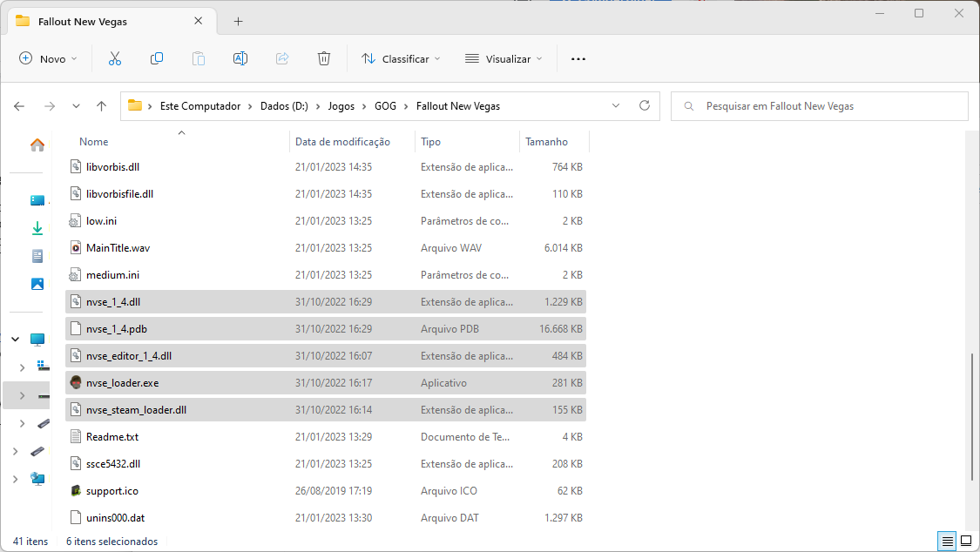Click Fallout New Vegas breadcrumb
This screenshot has height=552, width=980.
[458, 106]
